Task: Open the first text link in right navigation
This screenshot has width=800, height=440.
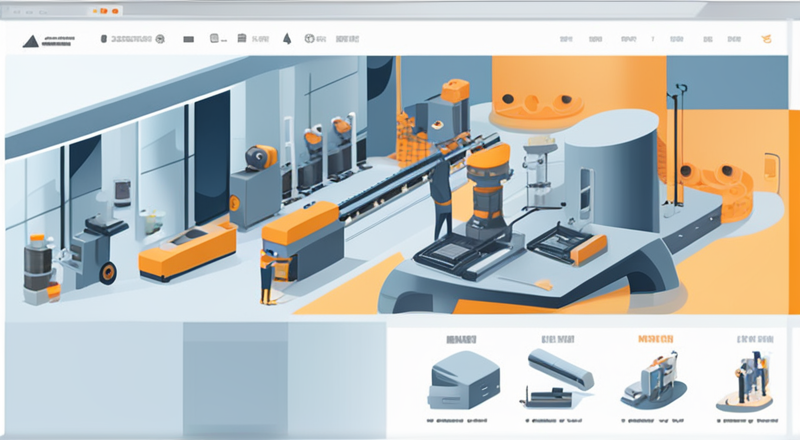Action: 566,39
